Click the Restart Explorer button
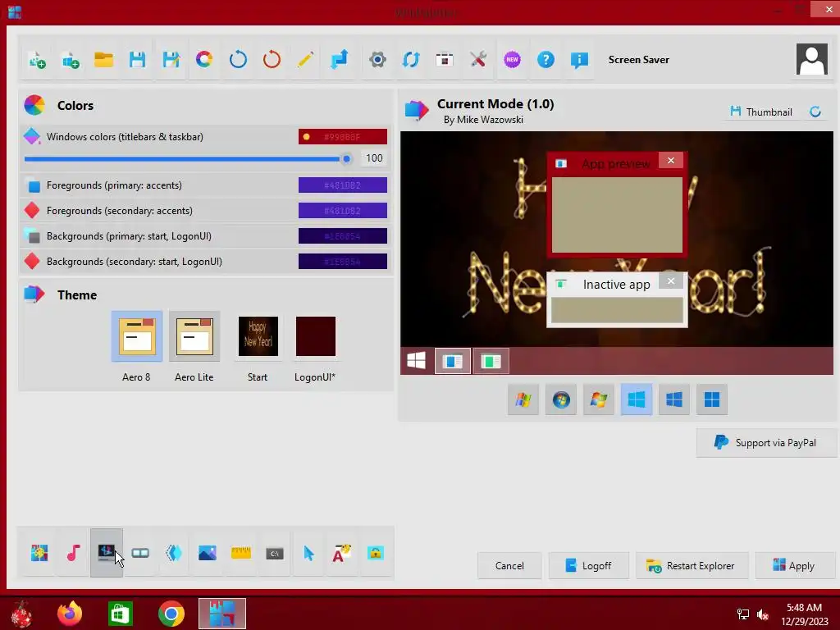 point(691,566)
